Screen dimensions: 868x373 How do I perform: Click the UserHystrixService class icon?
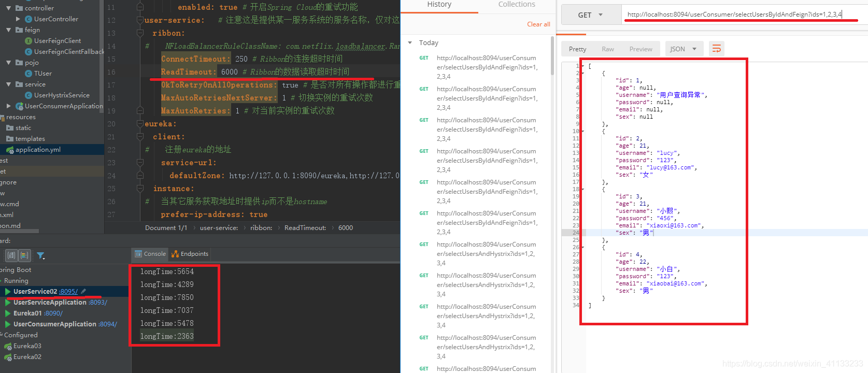click(29, 95)
